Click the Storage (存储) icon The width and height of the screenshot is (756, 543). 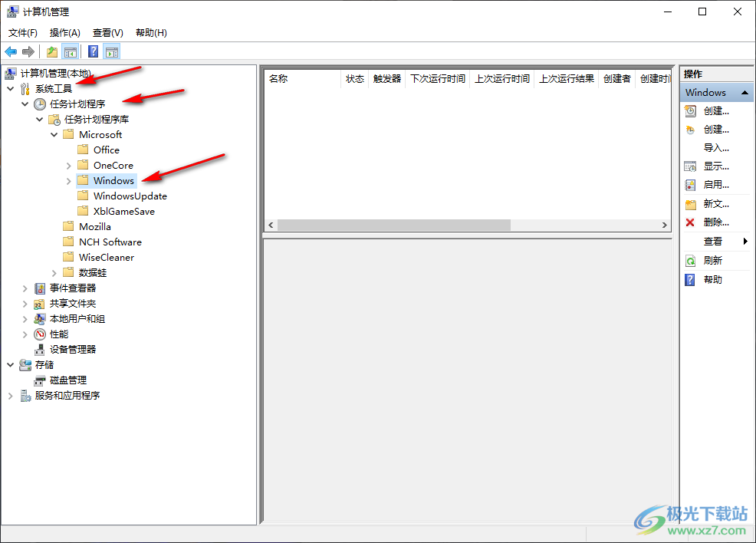pos(25,365)
